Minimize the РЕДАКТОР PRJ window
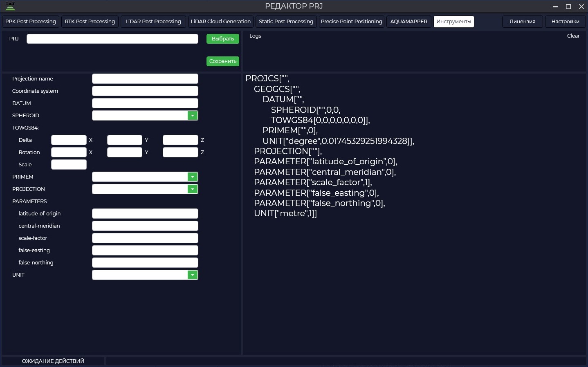 [x=555, y=7]
